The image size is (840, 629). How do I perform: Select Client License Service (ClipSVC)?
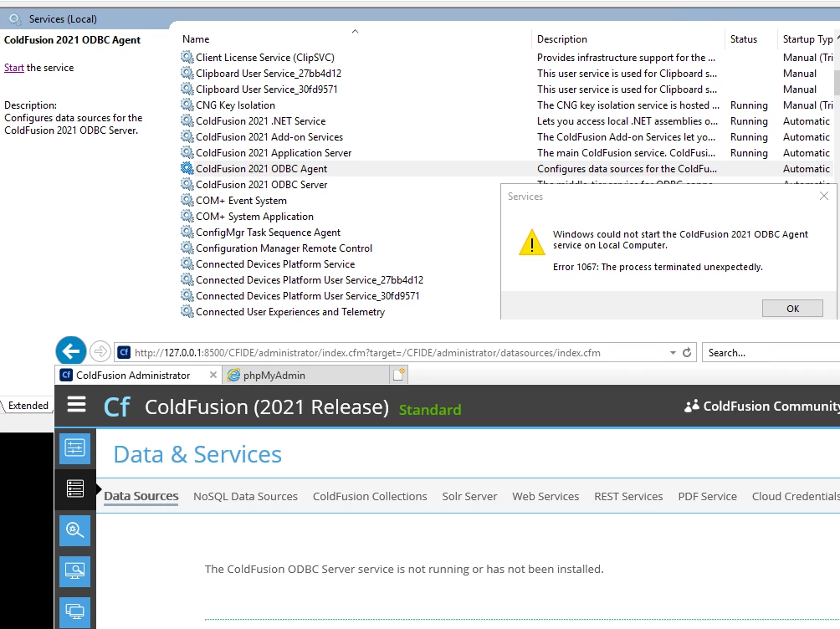coord(265,58)
